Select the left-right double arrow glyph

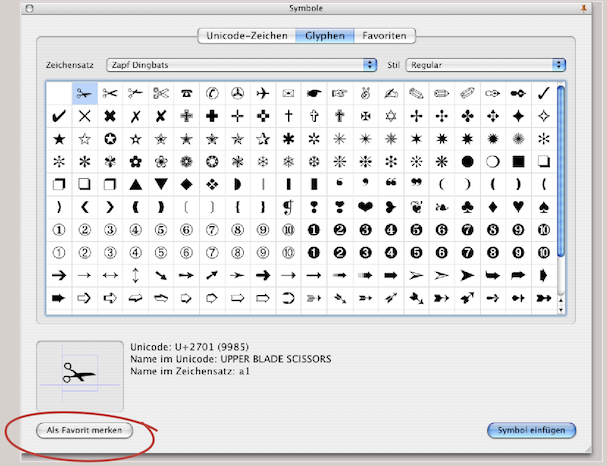[110, 275]
